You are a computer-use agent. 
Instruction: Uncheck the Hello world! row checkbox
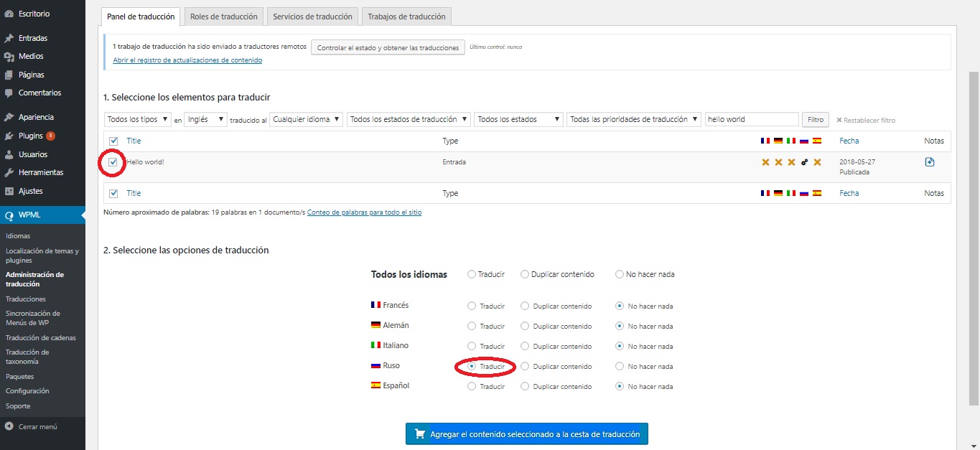[113, 162]
